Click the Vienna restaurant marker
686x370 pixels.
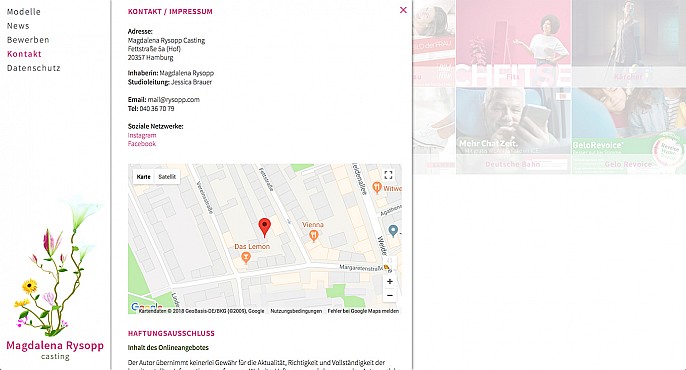pos(313,236)
